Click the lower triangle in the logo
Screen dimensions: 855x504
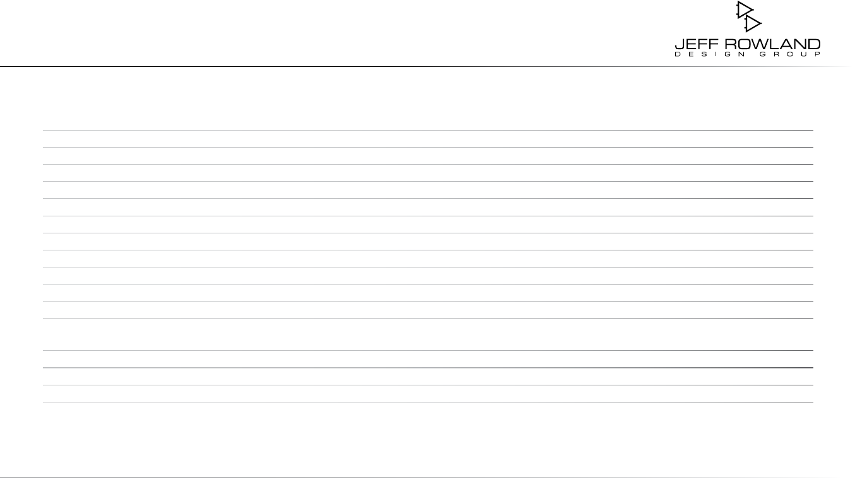752,24
